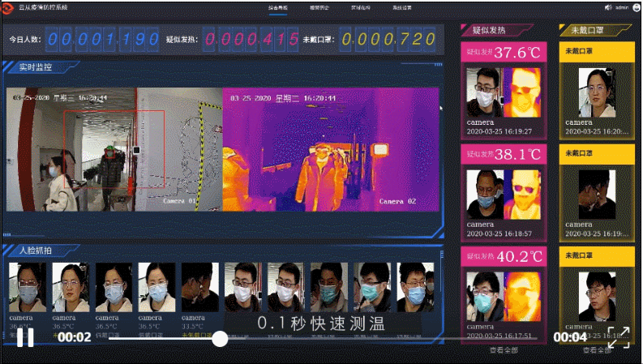
Task: Click the pink 疑似发热 counter value 415
Action: coord(251,40)
